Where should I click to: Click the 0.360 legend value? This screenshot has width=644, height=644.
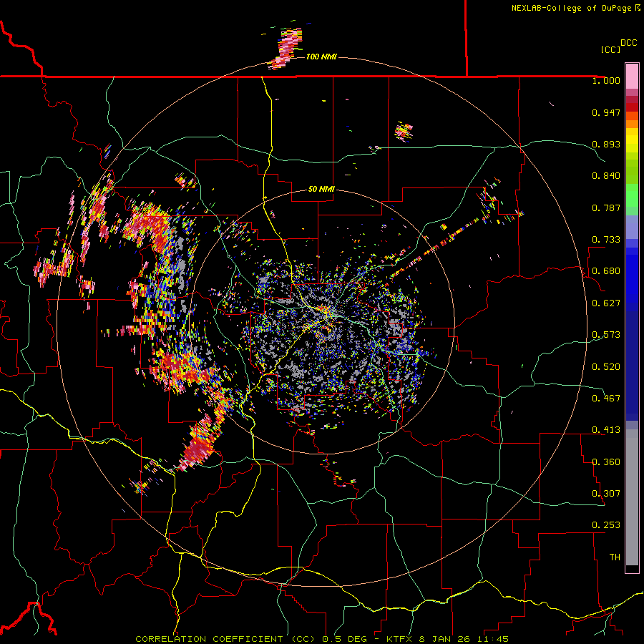[606, 462]
